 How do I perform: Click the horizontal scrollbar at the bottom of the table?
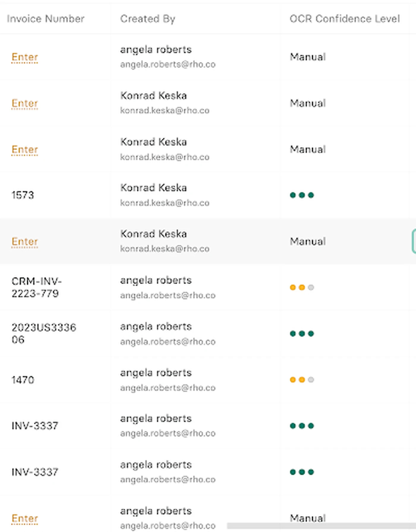[x=321, y=526]
